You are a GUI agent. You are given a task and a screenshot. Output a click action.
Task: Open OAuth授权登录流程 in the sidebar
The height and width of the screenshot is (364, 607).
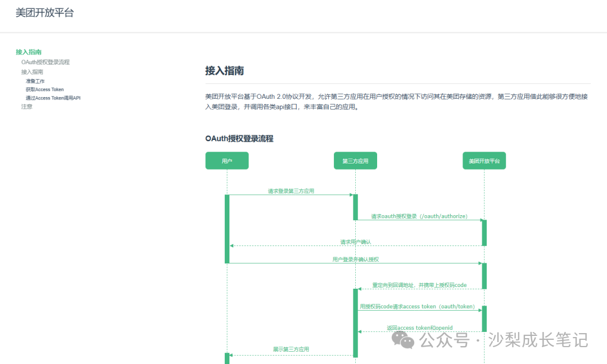pyautogui.click(x=46, y=62)
